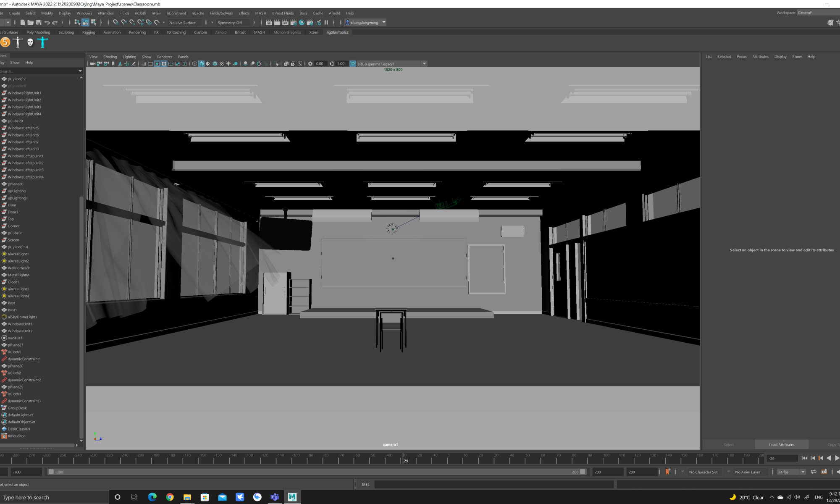The height and width of the screenshot is (504, 840).
Task: Toggle playback loop mode
Action: coord(814,472)
